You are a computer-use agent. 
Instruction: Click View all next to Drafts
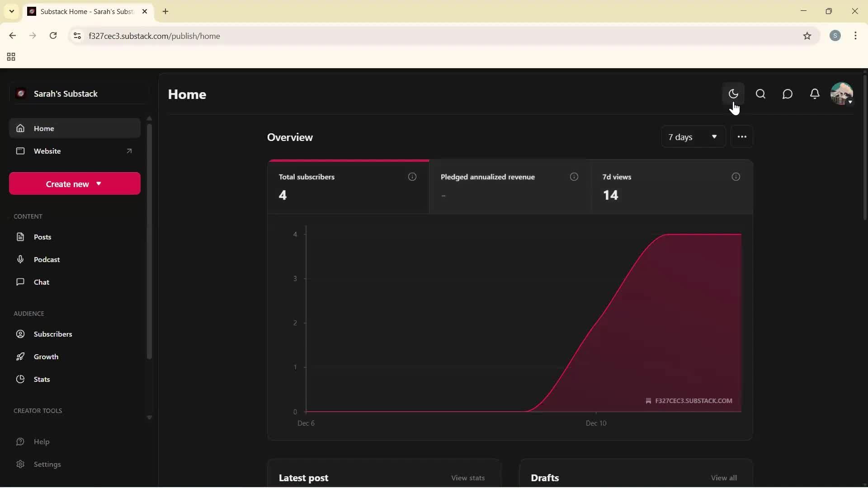(x=724, y=478)
